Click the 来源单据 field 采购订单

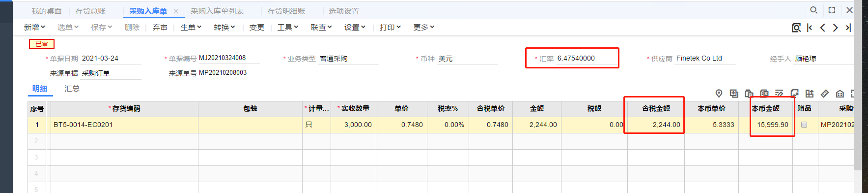111,73
